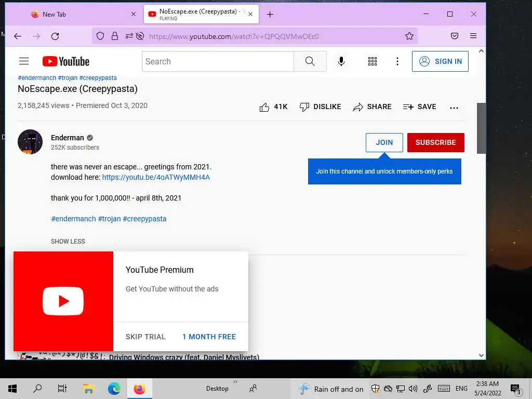Launch File Explorer from taskbar
The image size is (532, 399).
[x=88, y=389]
